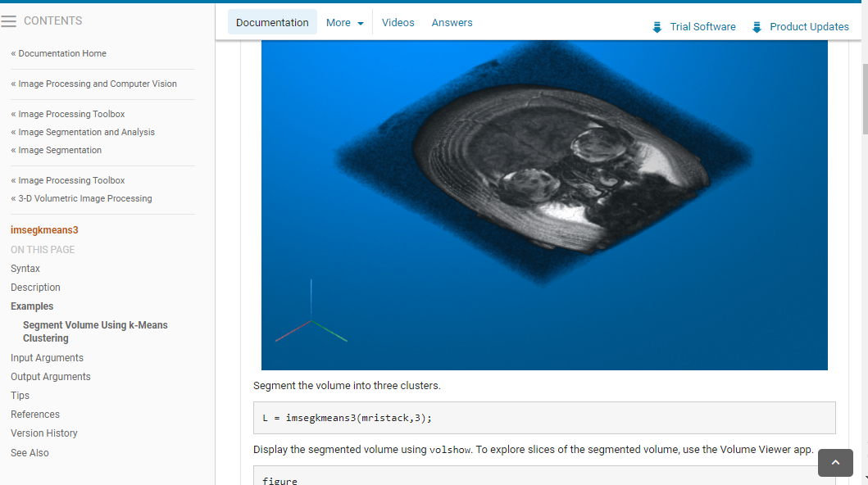Jump to Input Arguments section
Viewport: 868px width, 485px height.
pyautogui.click(x=47, y=358)
